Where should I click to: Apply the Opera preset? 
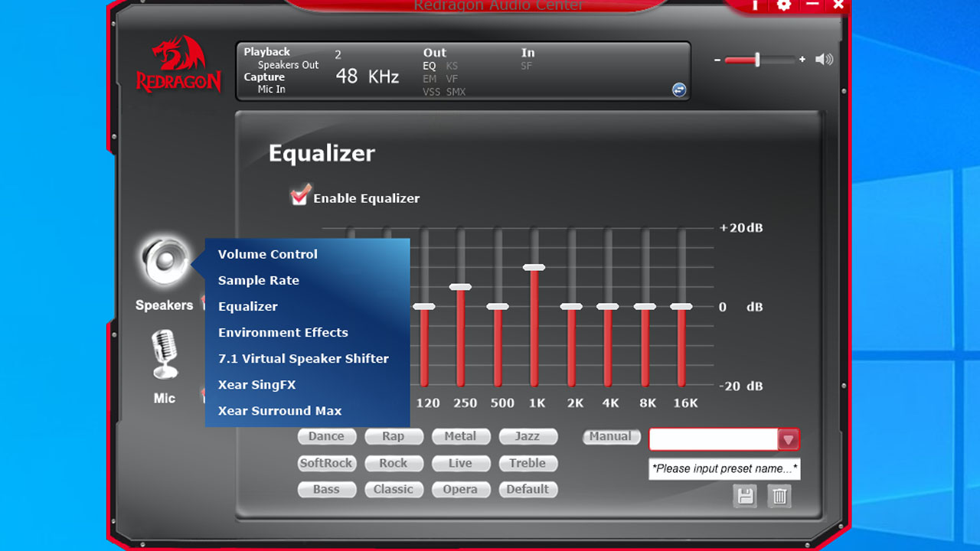(460, 489)
